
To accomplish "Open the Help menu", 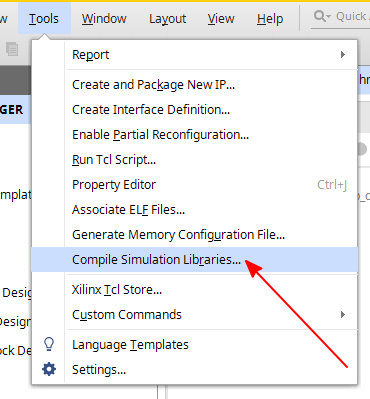I will coord(270,19).
